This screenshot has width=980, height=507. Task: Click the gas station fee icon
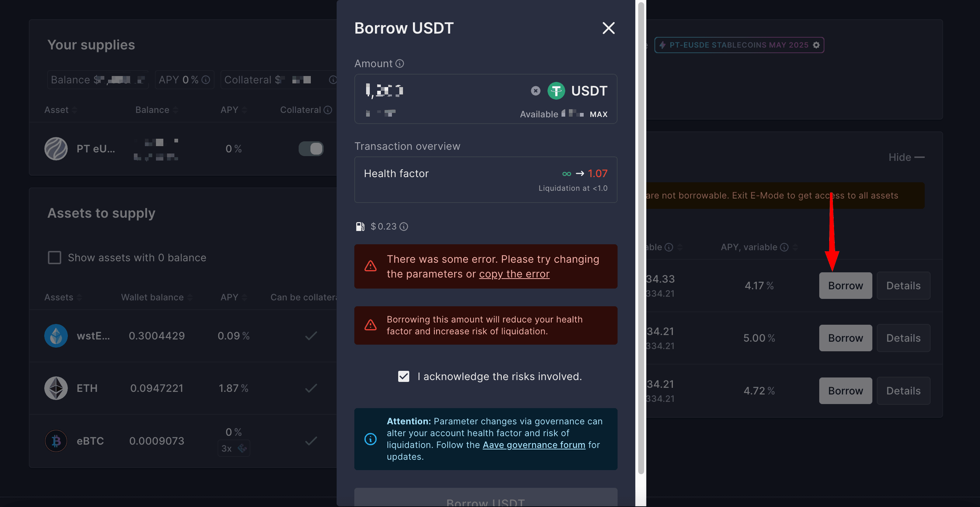pos(360,227)
